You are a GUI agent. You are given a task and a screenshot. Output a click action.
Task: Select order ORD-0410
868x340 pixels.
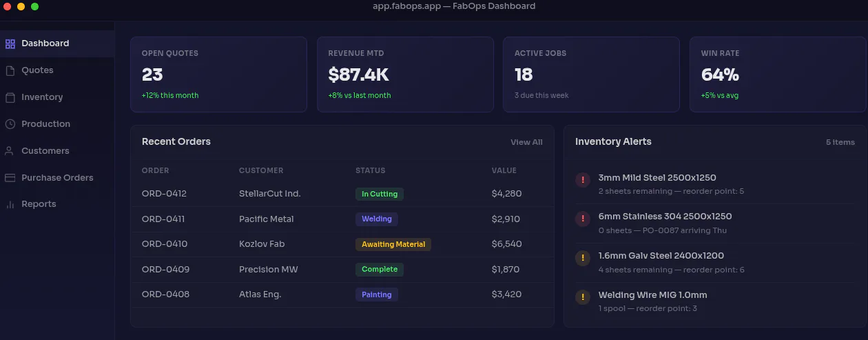(165, 244)
